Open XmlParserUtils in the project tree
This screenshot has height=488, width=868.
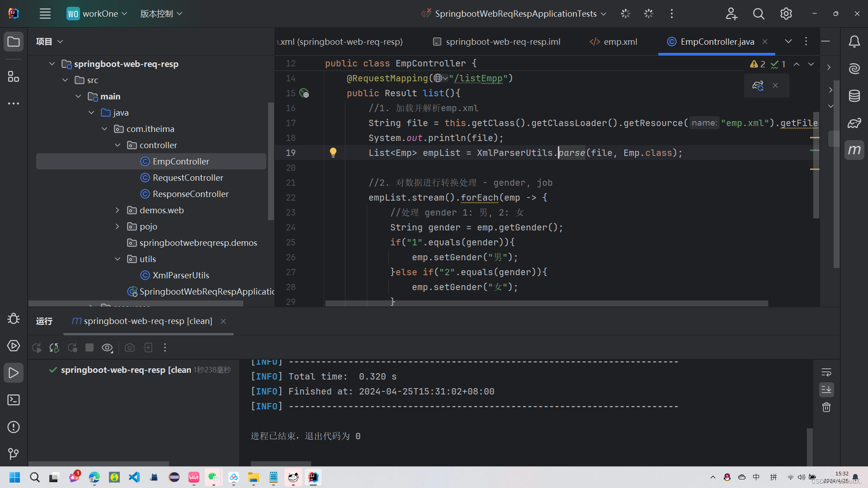pos(180,275)
